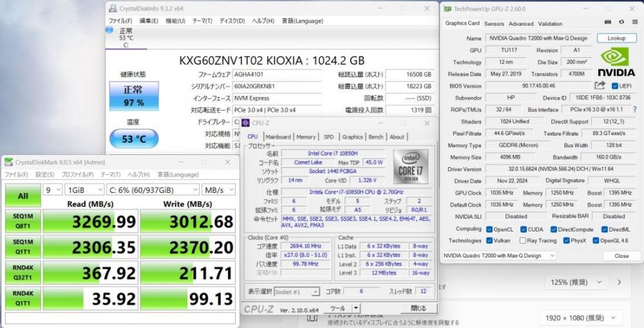Switch to the Memory tab in CPU-Z

pyautogui.click(x=306, y=137)
